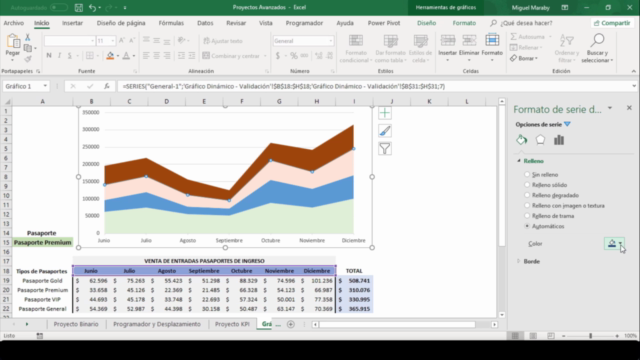The width and height of the screenshot is (640, 360).
Task: Open the font size dropdown
Action: [113, 41]
